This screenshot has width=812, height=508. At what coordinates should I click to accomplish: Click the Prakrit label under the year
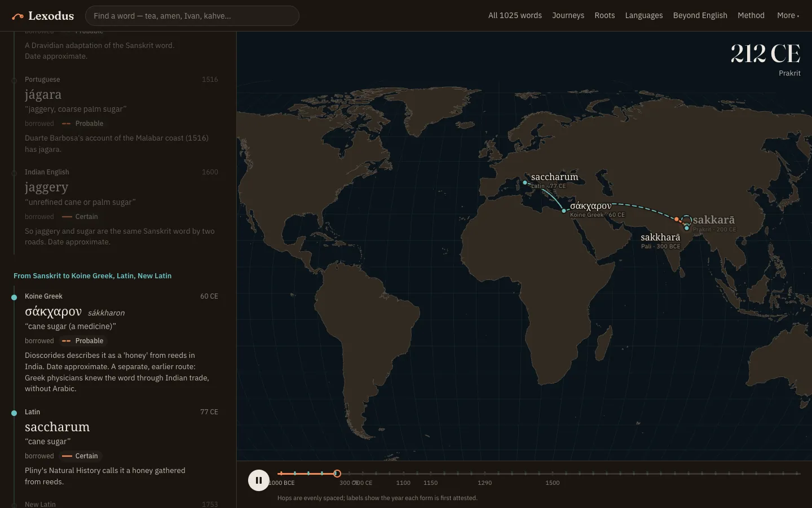pos(789,73)
